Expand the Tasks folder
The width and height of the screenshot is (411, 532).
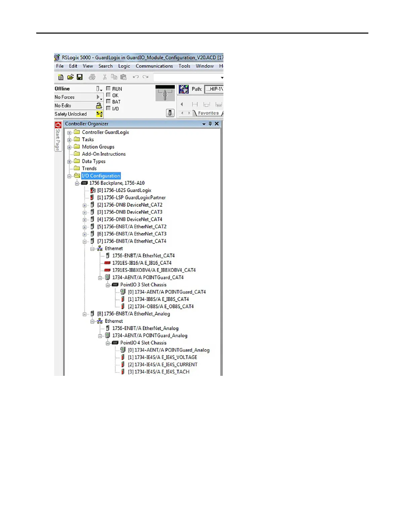pyautogui.click(x=70, y=140)
